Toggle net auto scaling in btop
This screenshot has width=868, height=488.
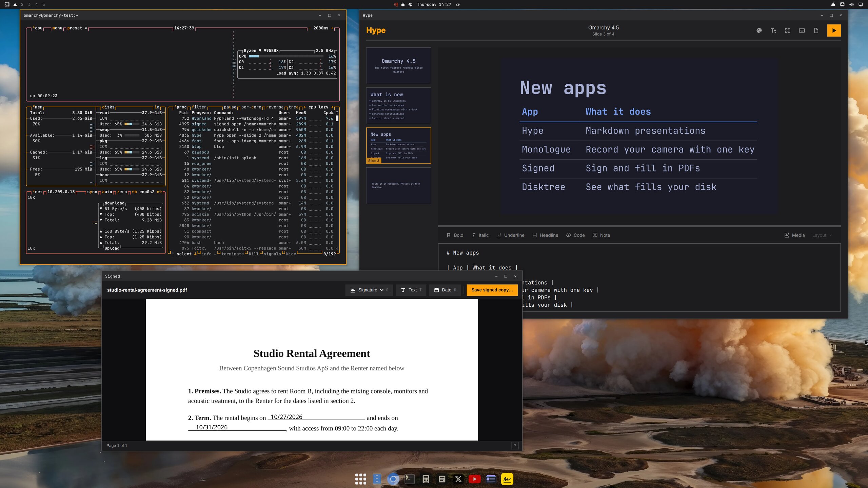107,192
